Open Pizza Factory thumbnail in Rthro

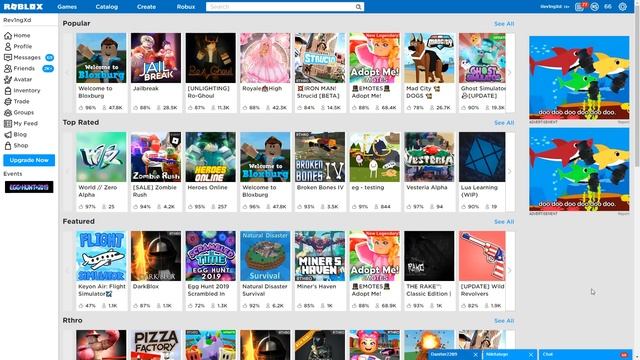click(156, 345)
